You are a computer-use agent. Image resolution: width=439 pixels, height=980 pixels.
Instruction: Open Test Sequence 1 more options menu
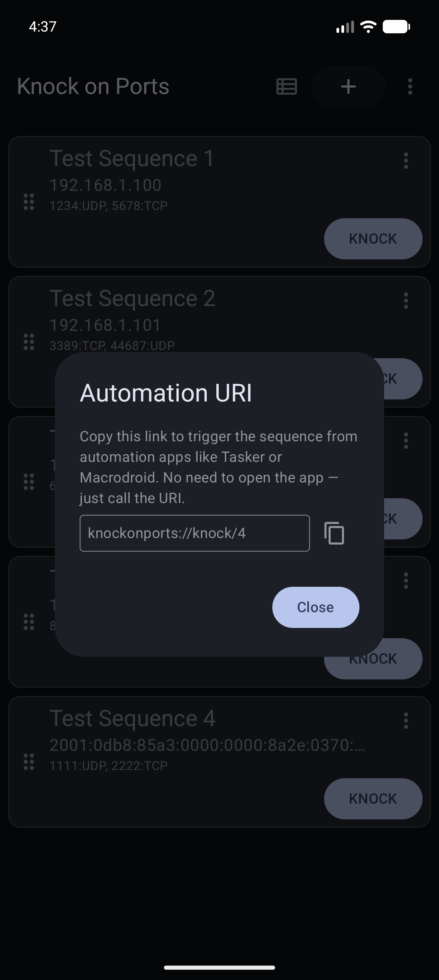(406, 161)
